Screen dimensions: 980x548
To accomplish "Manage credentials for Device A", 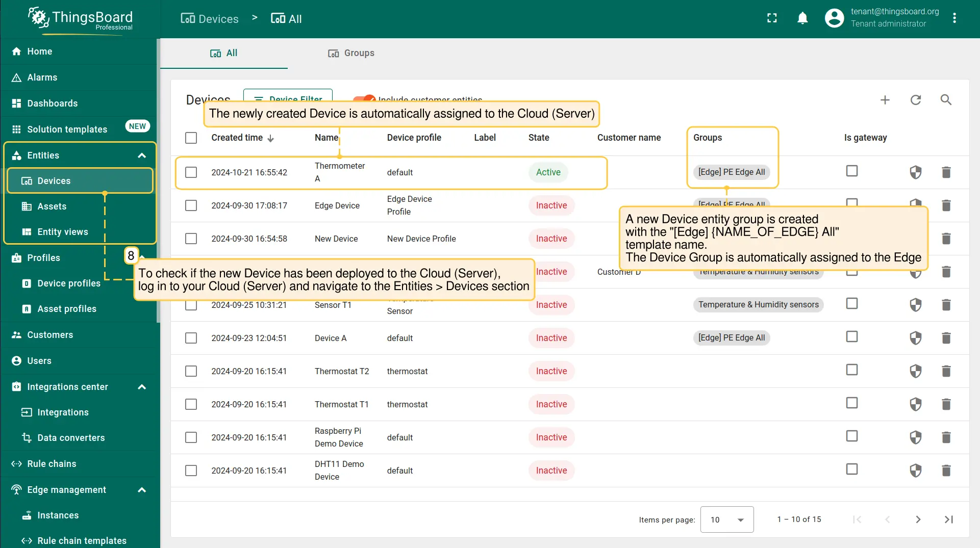I will click(916, 338).
